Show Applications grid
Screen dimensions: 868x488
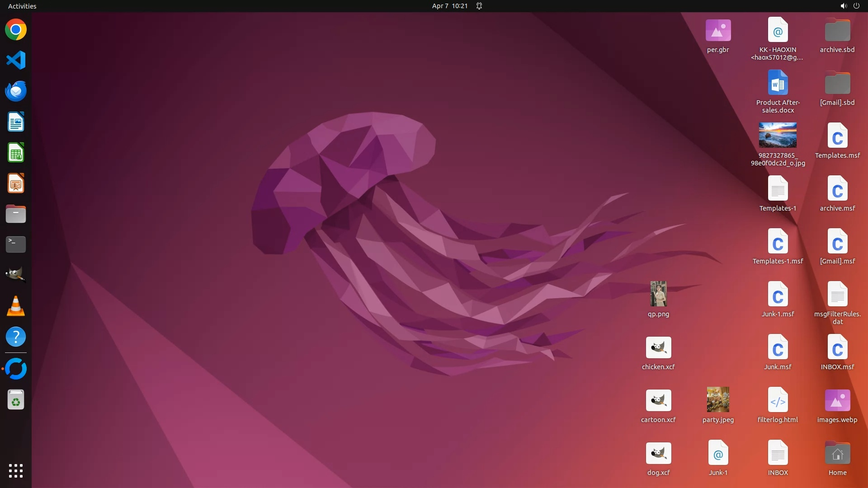tap(16, 470)
